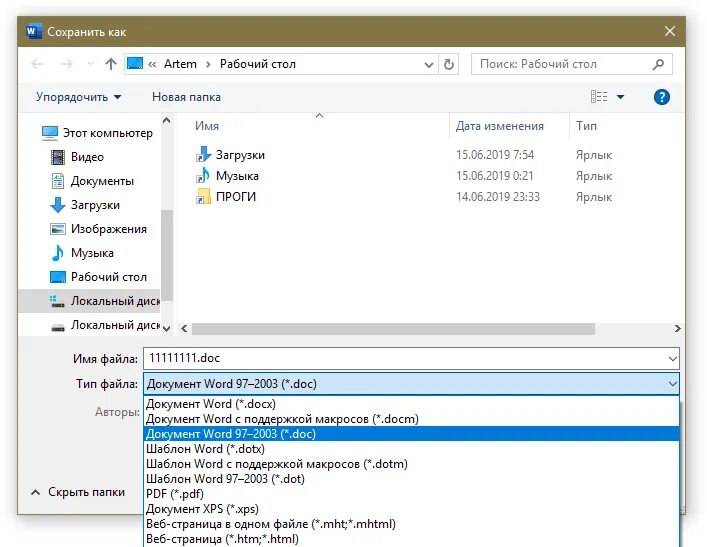707x547 pixels.
Task: Open the view options dropdown arrow
Action: click(620, 97)
